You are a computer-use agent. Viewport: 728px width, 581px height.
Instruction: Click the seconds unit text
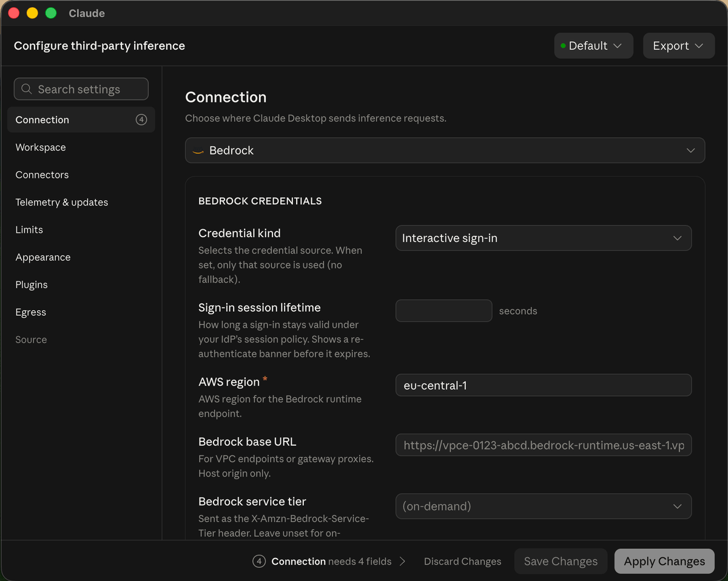point(518,311)
